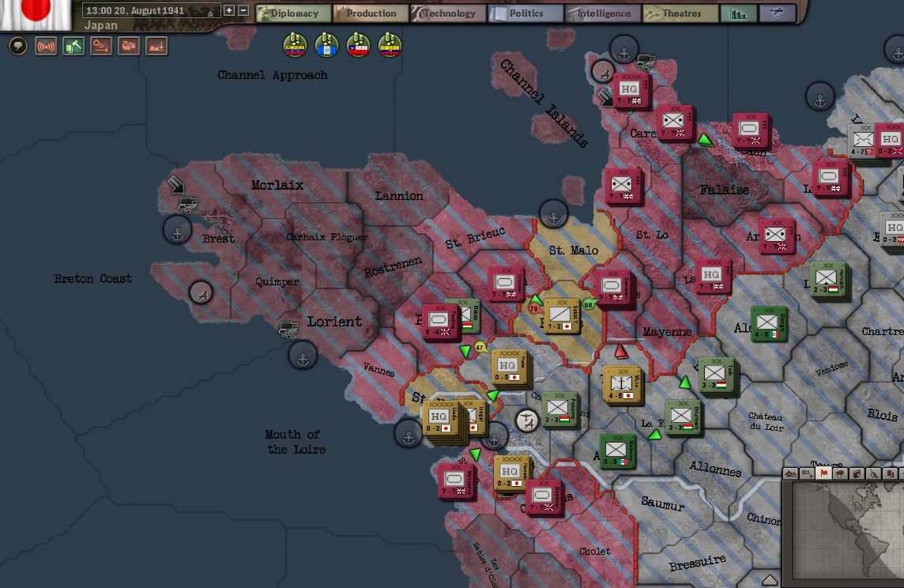The height and width of the screenshot is (588, 904).
Task: Open the Diplomacy tab
Action: [292, 13]
